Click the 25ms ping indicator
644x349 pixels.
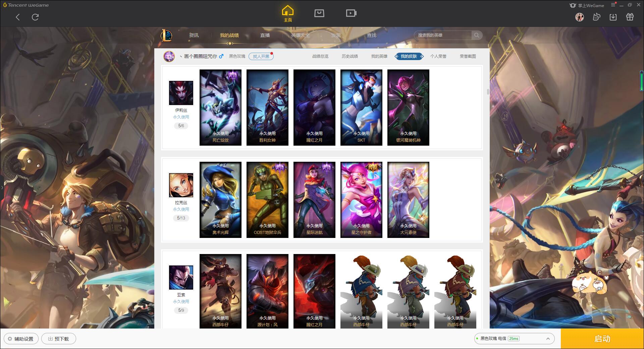(x=514, y=339)
